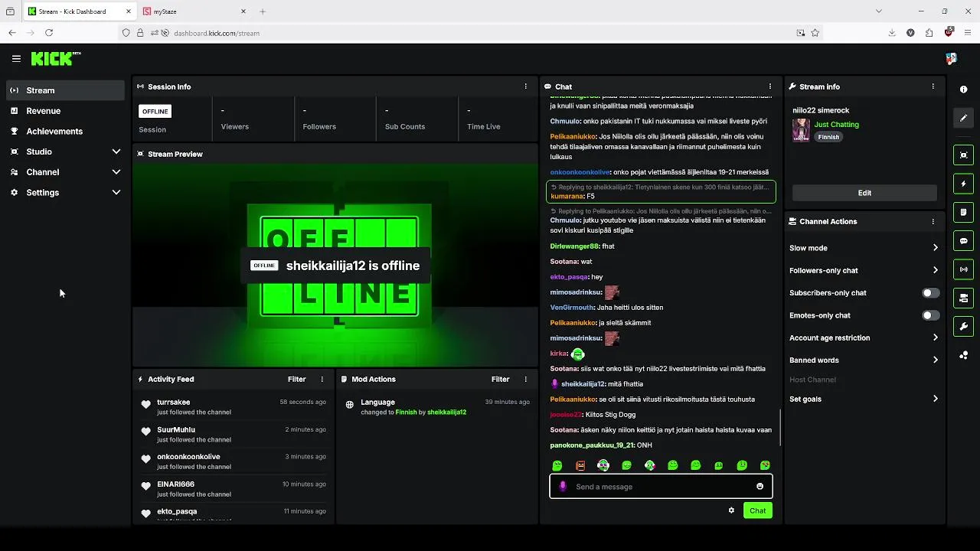Click the green Chat send button
The image size is (980, 551).
(x=757, y=510)
